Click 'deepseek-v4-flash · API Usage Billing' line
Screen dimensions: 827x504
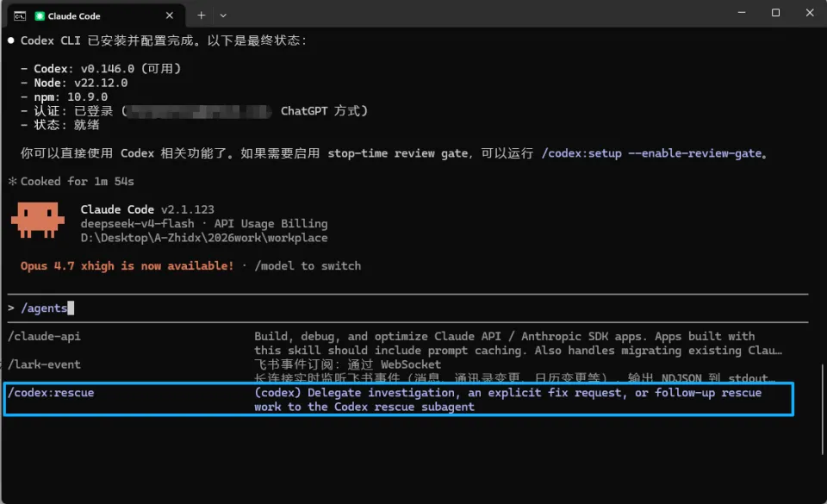click(204, 223)
